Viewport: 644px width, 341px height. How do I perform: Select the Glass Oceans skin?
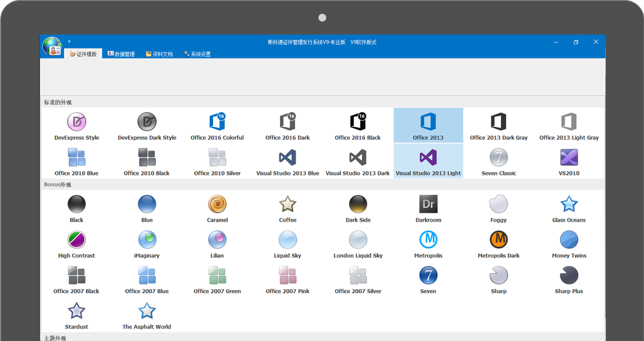[x=569, y=208]
